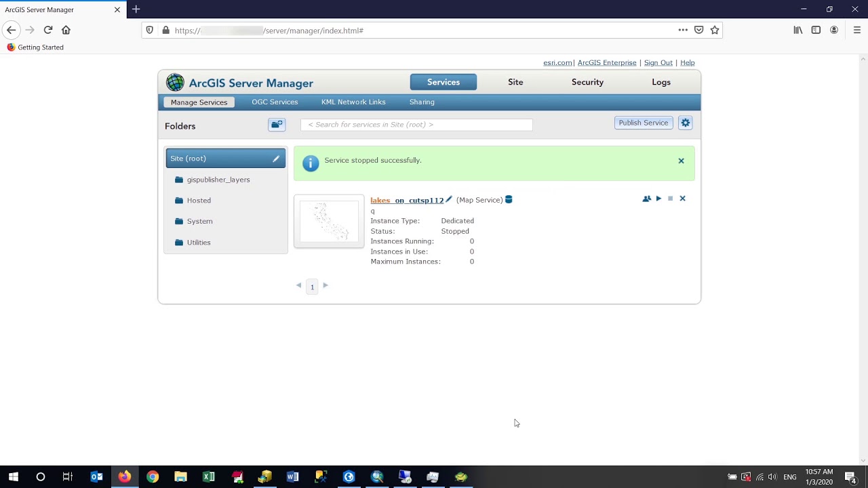Select the Site (root) folder
Image resolution: width=868 pixels, height=488 pixels.
226,159
